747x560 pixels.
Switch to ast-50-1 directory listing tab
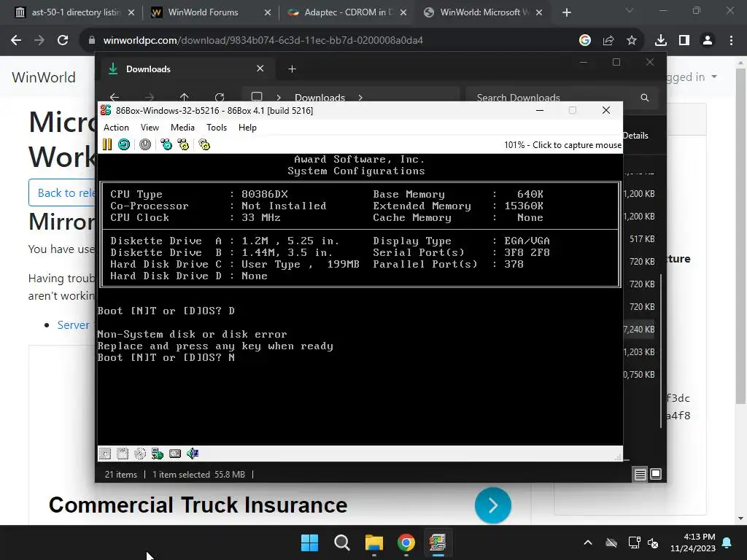pos(75,12)
